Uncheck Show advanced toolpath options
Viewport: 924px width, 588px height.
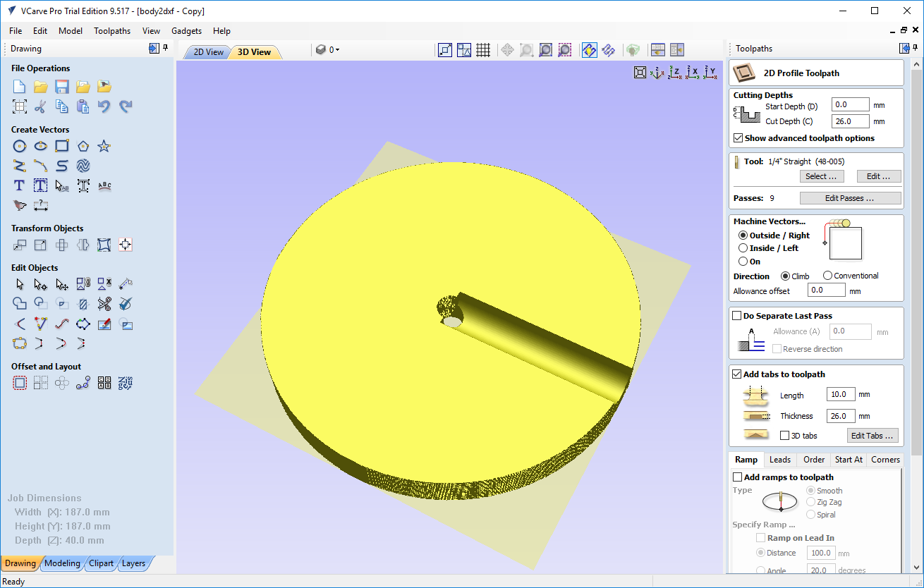point(738,138)
